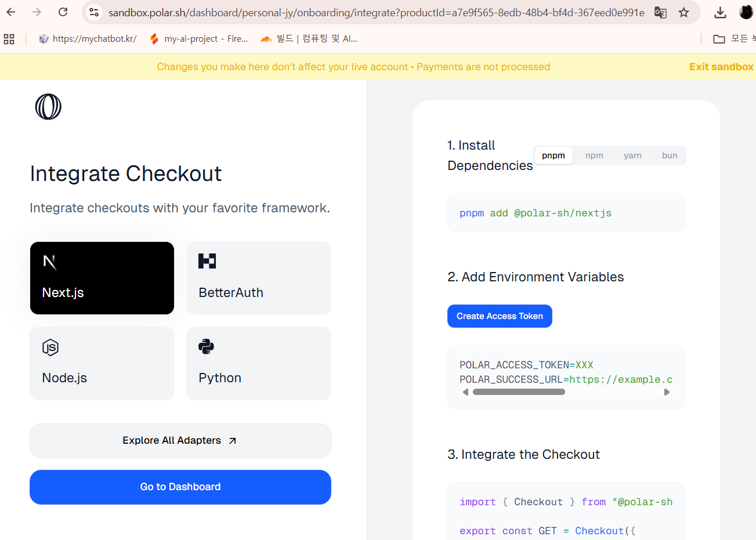Click the left arrow of the env code scrollbar
The height and width of the screenshot is (540, 756).
(x=465, y=392)
